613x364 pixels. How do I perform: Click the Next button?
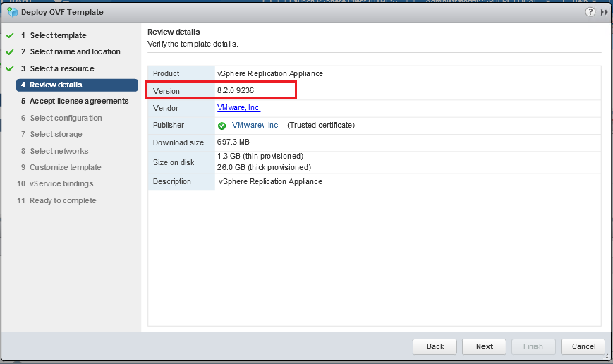coord(485,346)
